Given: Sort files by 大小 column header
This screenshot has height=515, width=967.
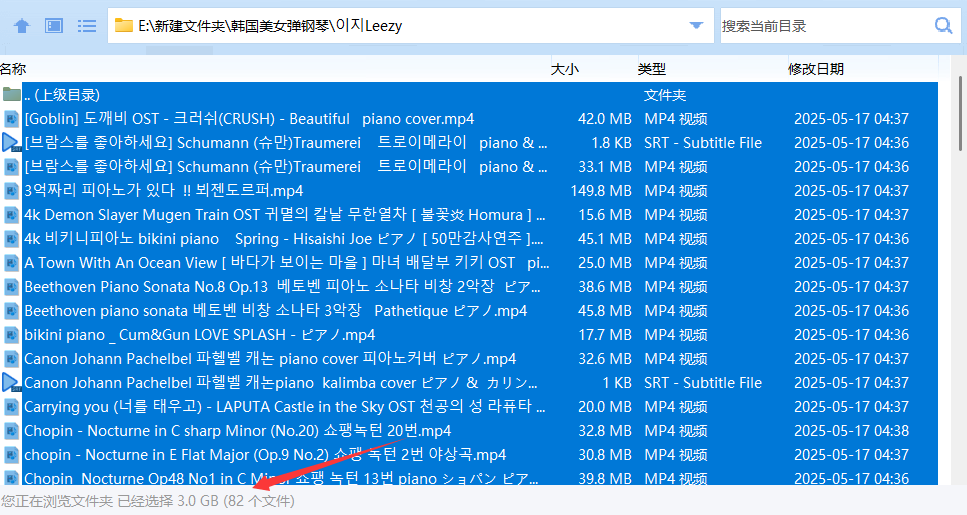Looking at the screenshot, I should point(565,69).
